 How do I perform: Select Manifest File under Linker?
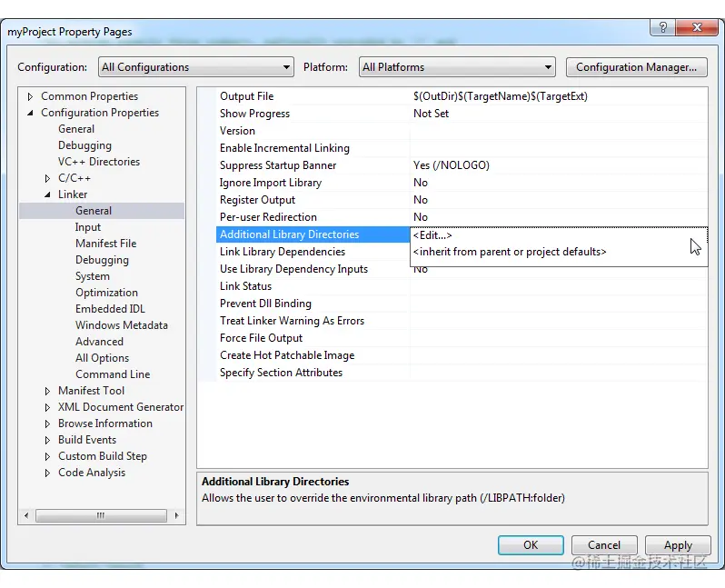tap(106, 244)
